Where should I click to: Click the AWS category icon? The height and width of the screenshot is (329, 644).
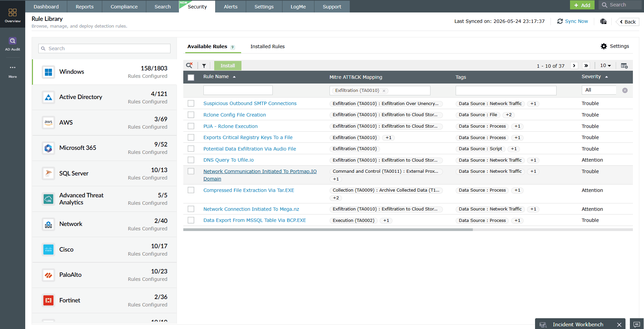(48, 123)
